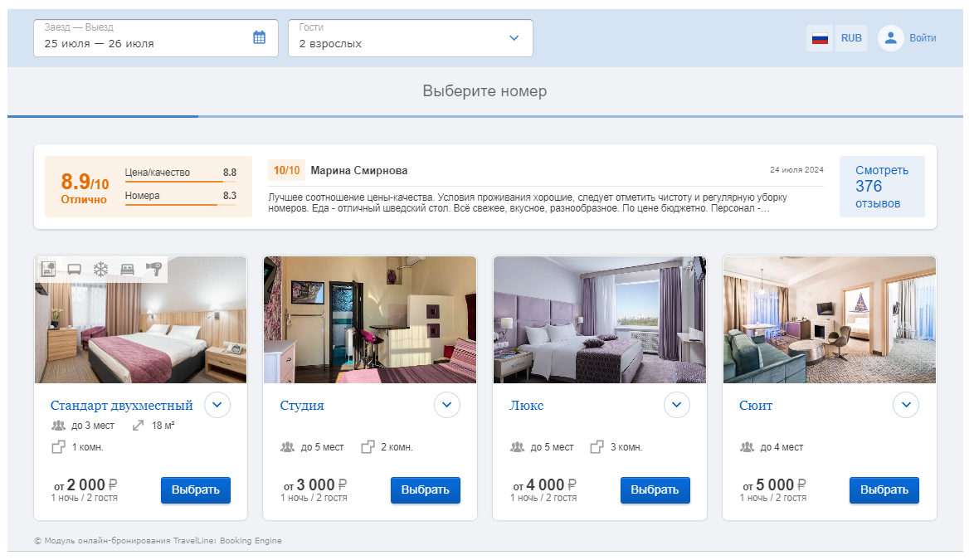Click price от 5 000 ₽
This screenshot has height=560, width=974.
774,485
